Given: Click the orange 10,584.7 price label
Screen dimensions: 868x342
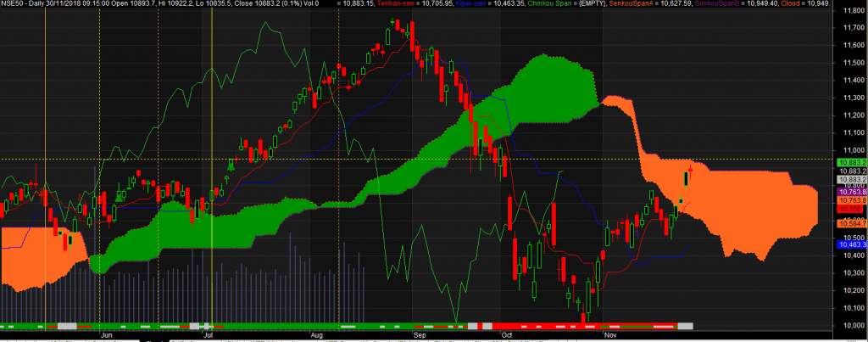Looking at the screenshot, I should pos(850,223).
